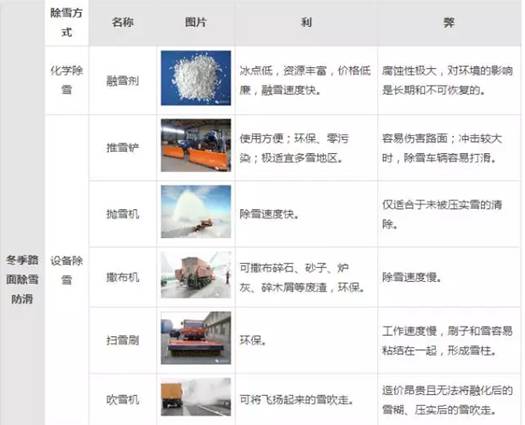The image size is (525, 425).
Task: Select the 冬季路面除雪防滑 title cell
Action: click(x=22, y=279)
